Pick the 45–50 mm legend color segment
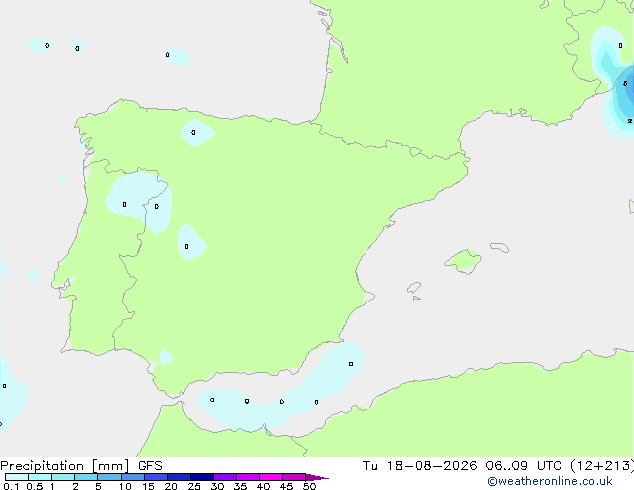The image size is (634, 490). click(294, 477)
